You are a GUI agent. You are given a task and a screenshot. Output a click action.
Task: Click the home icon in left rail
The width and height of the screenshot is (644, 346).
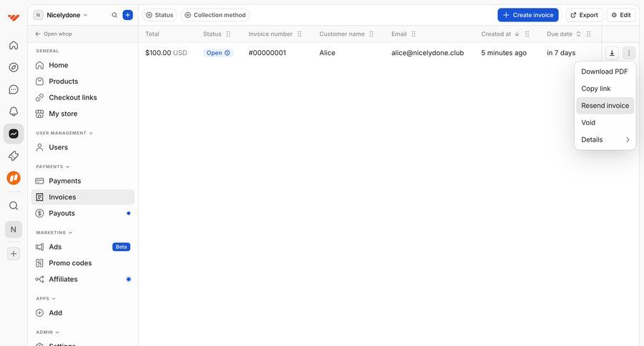[14, 45]
